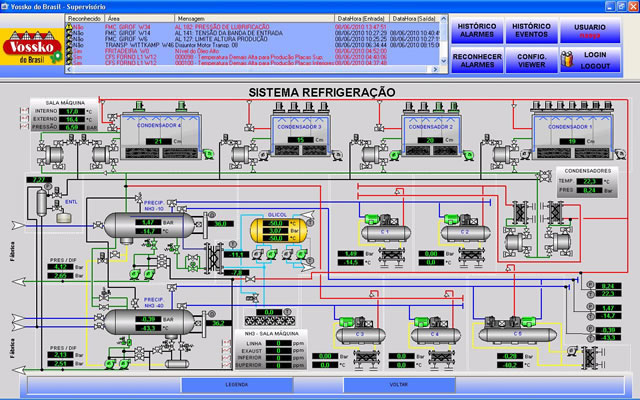
Task: Select alarm AL 141 Tensão da Banda de Entrada
Action: (x=253, y=33)
